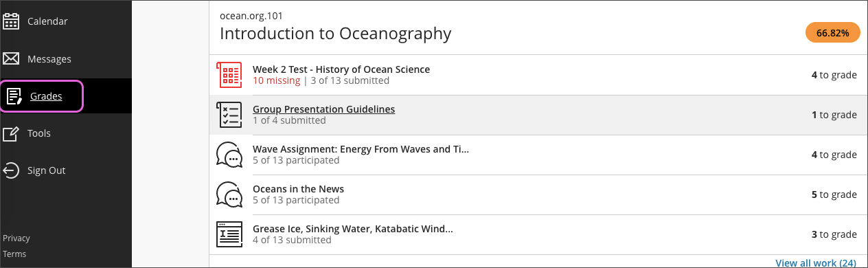This screenshot has height=268, width=868.
Task: Click the Grease Ice document icon
Action: [229, 234]
